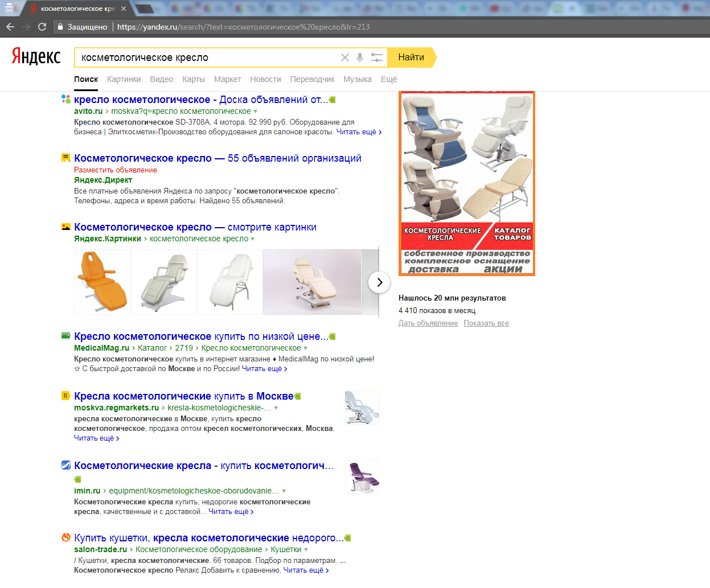Expand Yandex Images URL dropdown arrow
Screen dimensions: 710x588
[x=253, y=239]
